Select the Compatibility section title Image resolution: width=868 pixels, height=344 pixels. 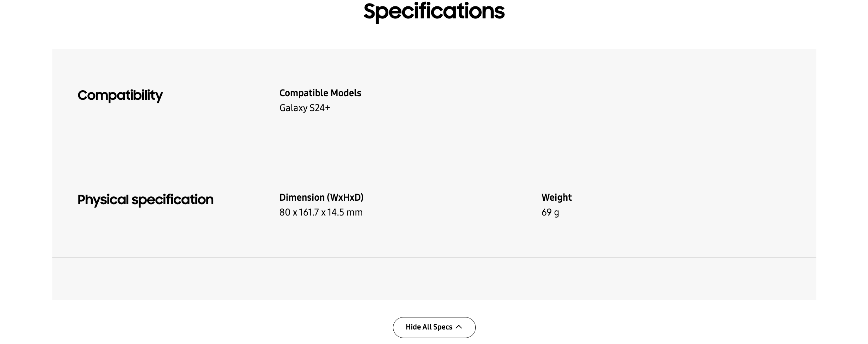point(120,95)
